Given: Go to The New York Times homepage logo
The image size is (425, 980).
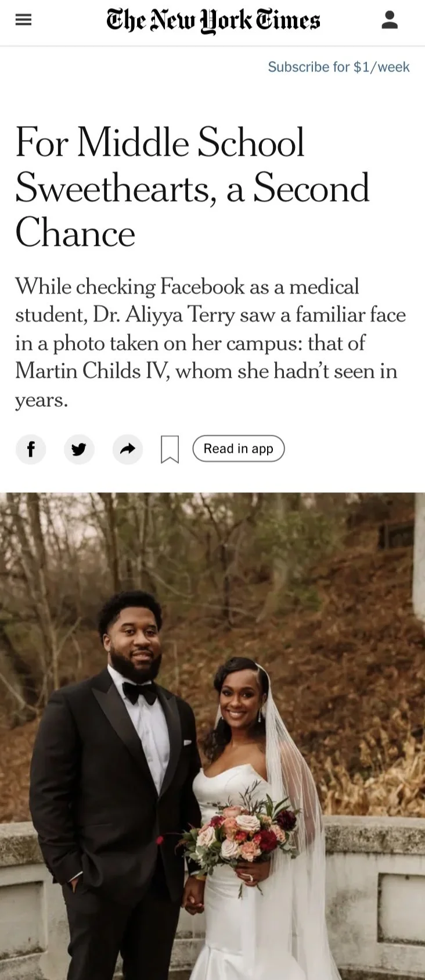Looking at the screenshot, I should click(213, 20).
